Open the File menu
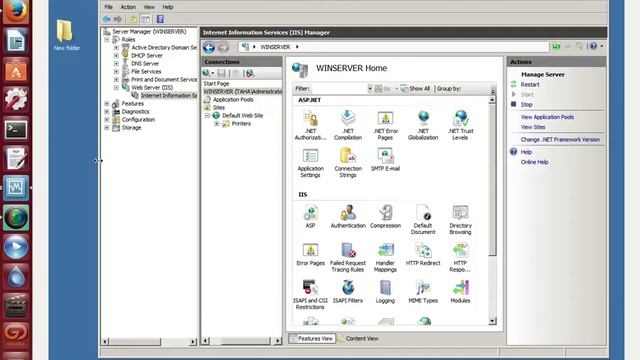640x360 pixels. (x=109, y=7)
